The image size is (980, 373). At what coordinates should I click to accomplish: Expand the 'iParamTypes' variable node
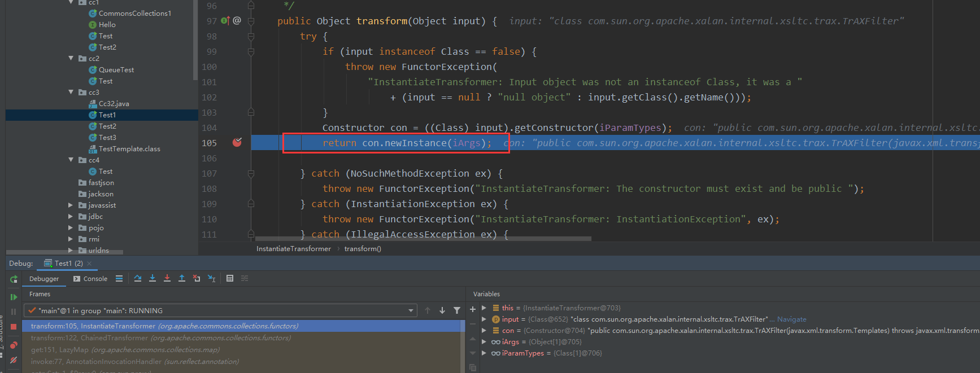click(x=484, y=353)
